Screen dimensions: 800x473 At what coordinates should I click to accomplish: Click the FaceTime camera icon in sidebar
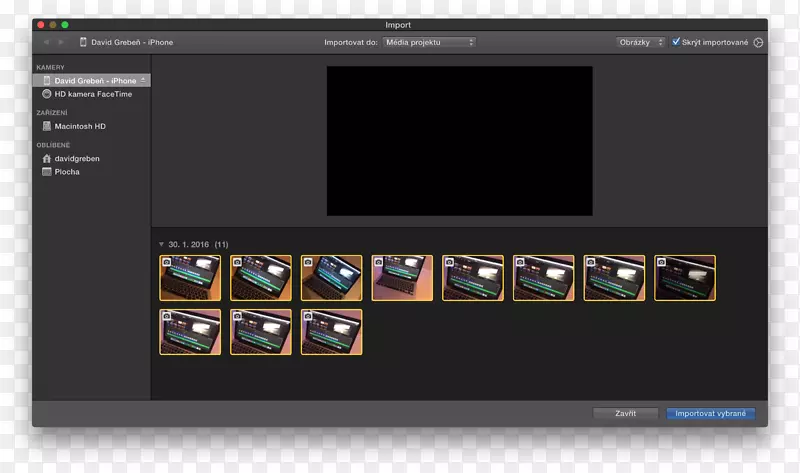pos(46,94)
